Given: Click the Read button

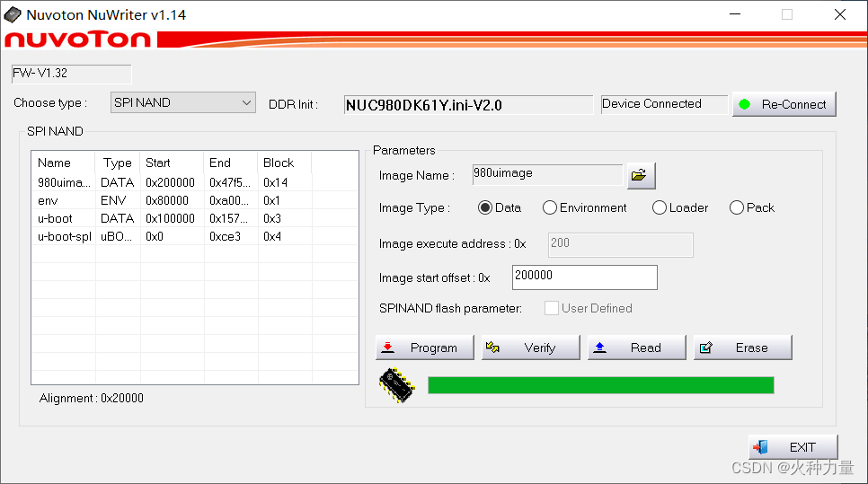Looking at the screenshot, I should tap(636, 348).
